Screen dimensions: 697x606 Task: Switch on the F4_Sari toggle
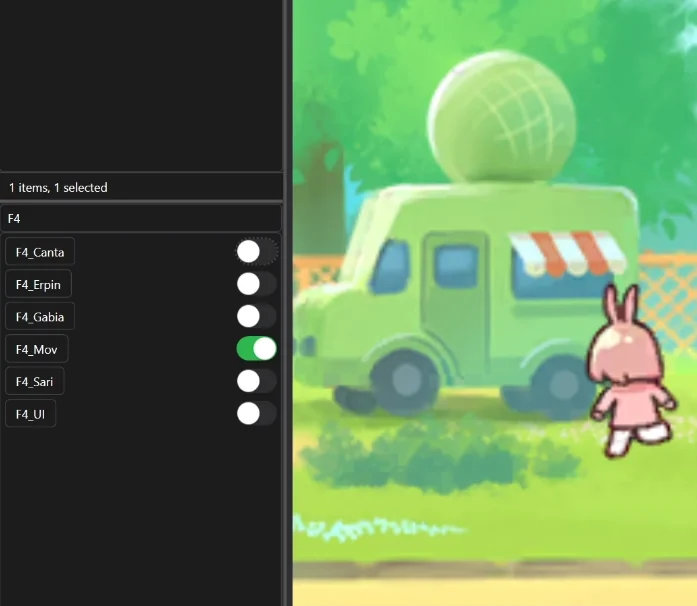point(256,381)
